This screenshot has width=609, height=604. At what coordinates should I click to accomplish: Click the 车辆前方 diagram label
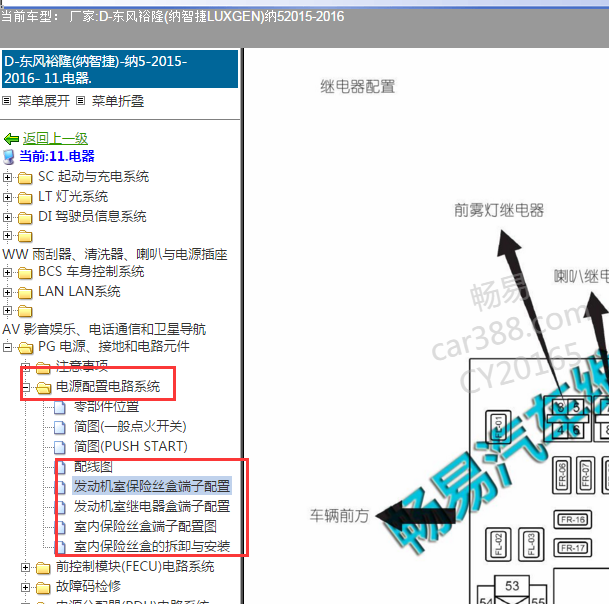[x=339, y=516]
